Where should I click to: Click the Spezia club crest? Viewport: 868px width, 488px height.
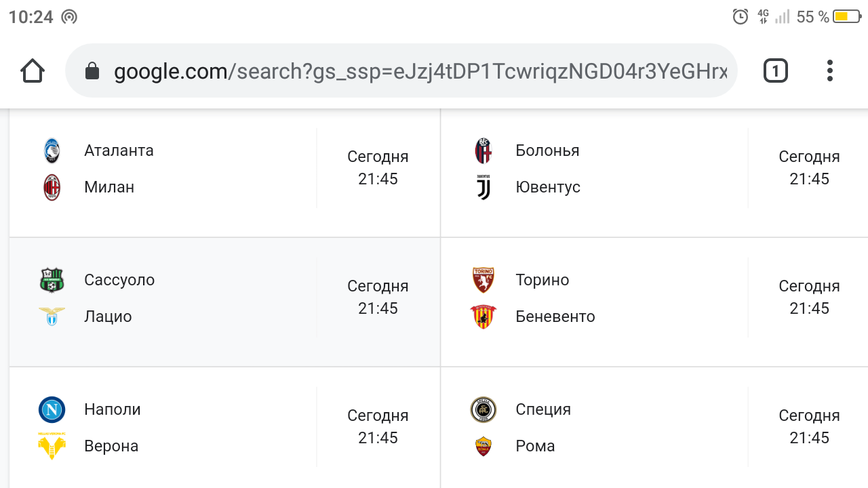pyautogui.click(x=483, y=409)
